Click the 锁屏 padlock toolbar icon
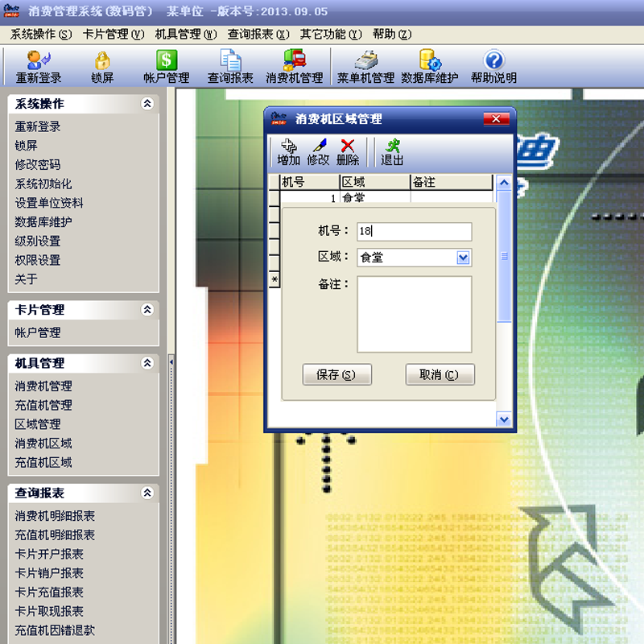Viewport: 644px width, 644px height. [x=102, y=61]
